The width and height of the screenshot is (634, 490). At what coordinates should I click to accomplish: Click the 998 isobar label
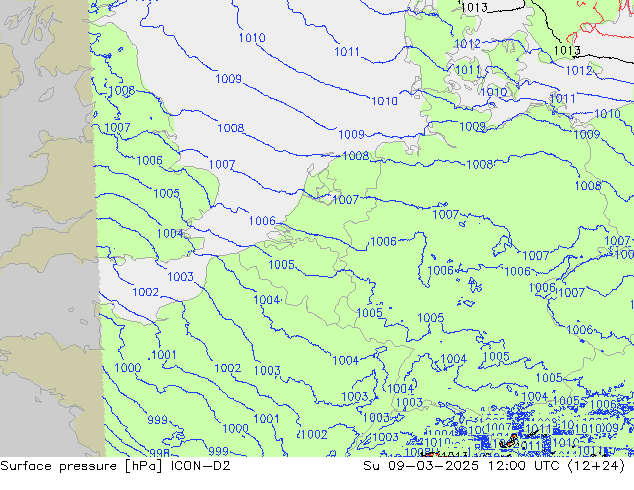coord(159,452)
